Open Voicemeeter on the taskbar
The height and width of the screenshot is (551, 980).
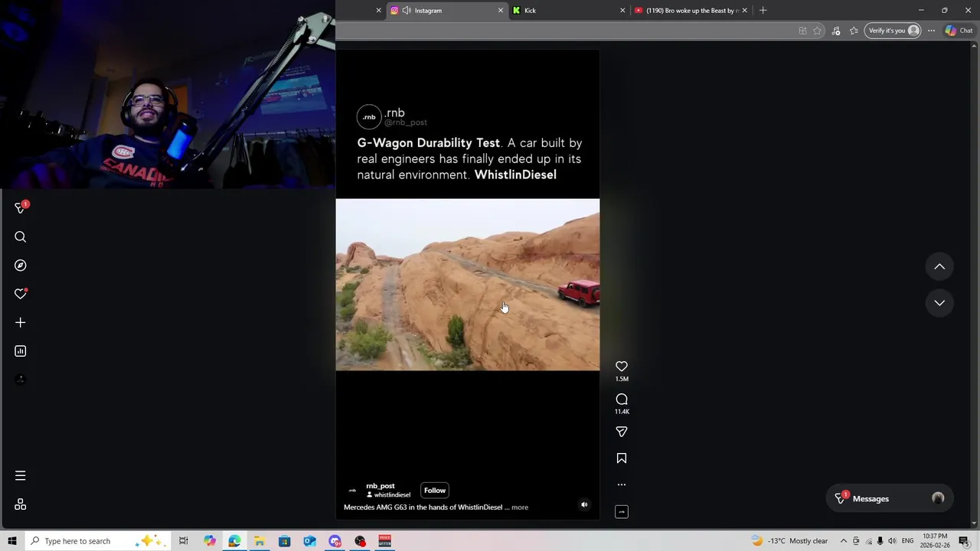385,541
